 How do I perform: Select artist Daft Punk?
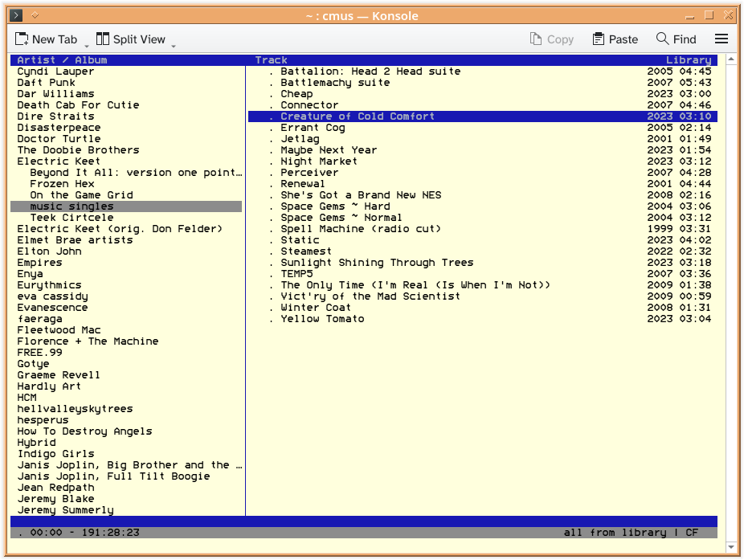tap(126, 83)
